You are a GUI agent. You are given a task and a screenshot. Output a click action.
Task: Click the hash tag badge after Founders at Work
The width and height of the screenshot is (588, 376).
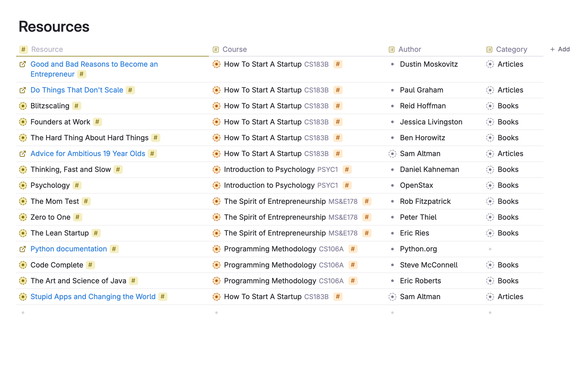click(x=97, y=122)
